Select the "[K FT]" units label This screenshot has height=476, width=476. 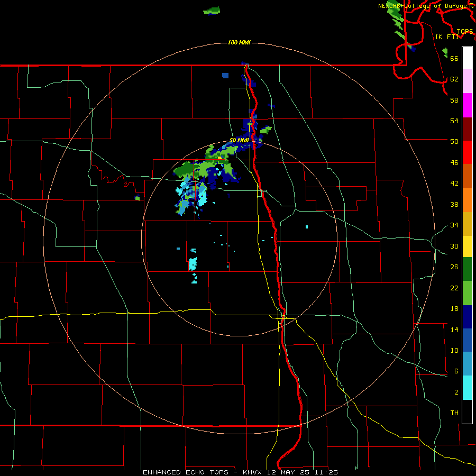(x=447, y=36)
